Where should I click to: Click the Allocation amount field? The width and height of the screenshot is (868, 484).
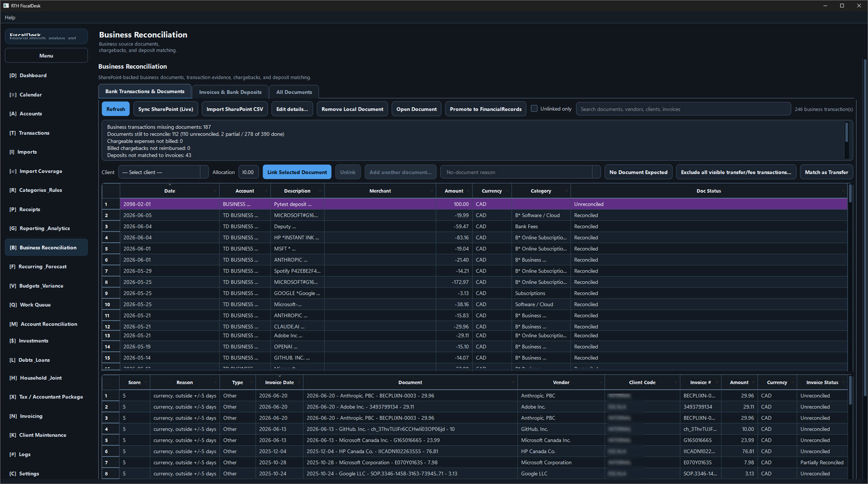248,172
